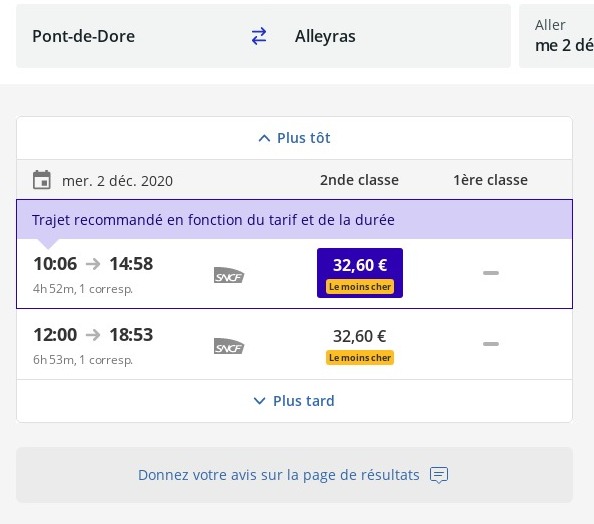
Task: Swap departure and arrival stations icon
Action: tap(259, 36)
